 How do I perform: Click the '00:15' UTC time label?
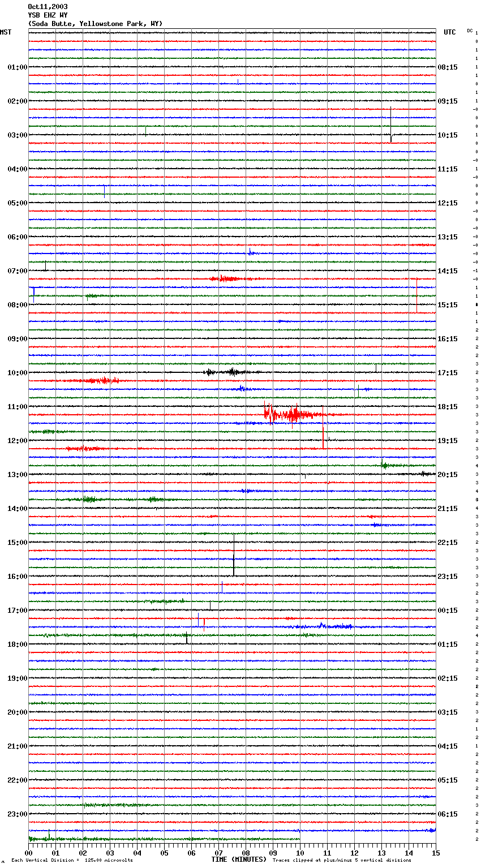pos(448,611)
